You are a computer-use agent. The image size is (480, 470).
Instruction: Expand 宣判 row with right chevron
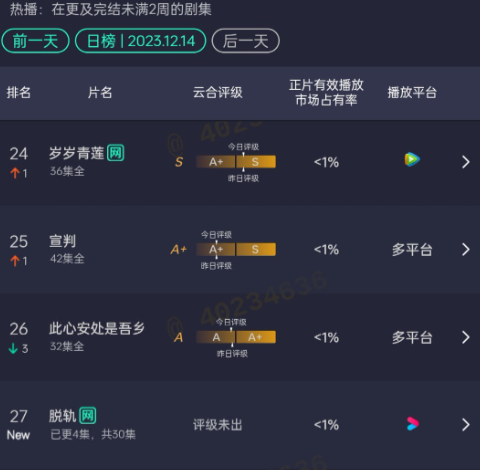click(466, 249)
